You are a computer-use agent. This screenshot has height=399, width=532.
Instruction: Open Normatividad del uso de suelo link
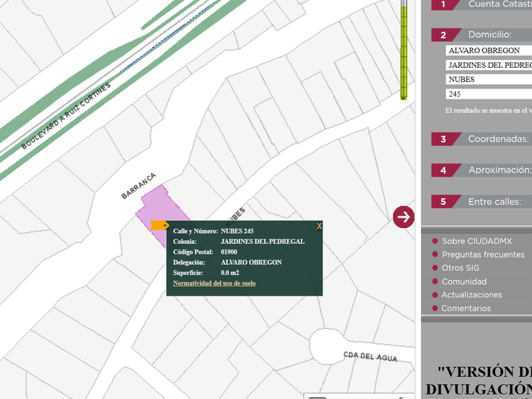214,283
